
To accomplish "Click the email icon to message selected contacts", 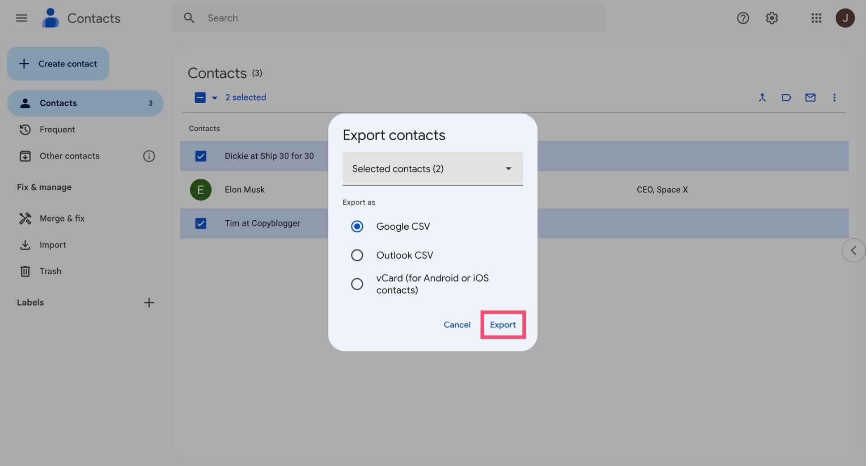I will tap(810, 97).
